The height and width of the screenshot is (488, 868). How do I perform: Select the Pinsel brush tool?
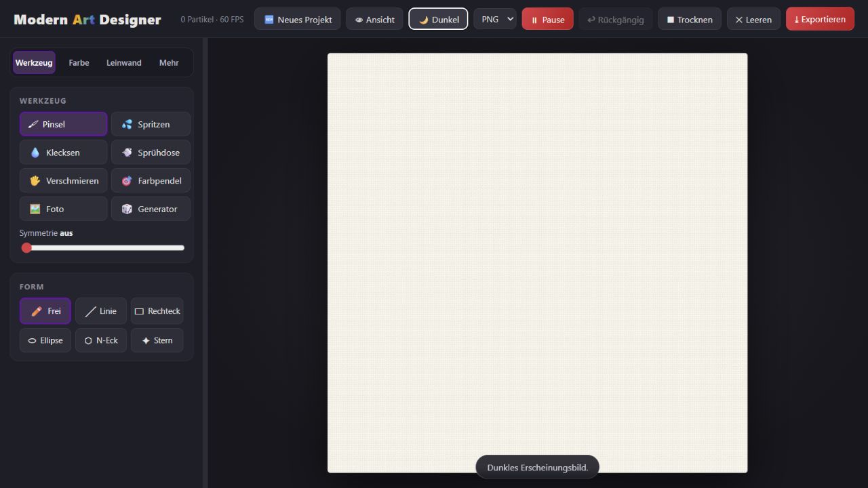[63, 124]
